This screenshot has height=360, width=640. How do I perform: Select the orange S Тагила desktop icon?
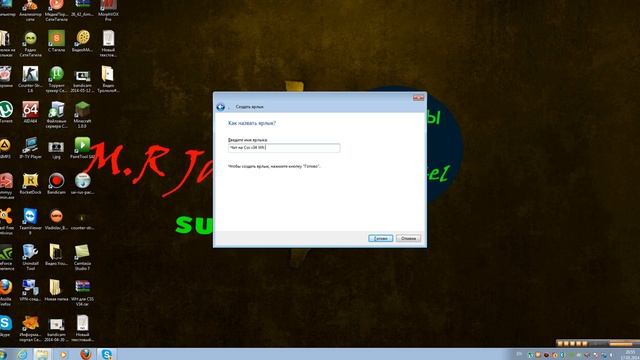point(56,41)
